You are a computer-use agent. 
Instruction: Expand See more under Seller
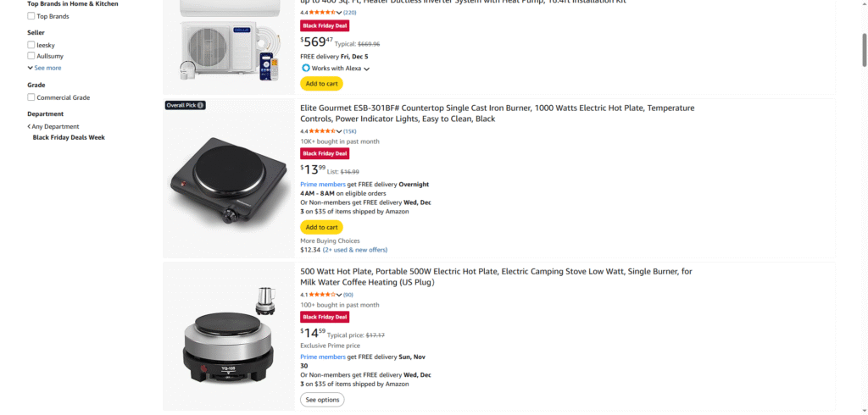tap(44, 68)
